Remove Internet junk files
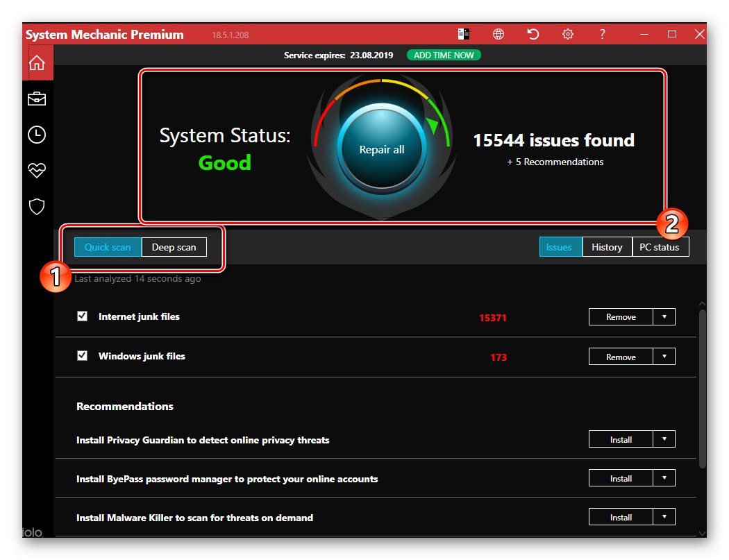This screenshot has width=729, height=560. pos(621,316)
